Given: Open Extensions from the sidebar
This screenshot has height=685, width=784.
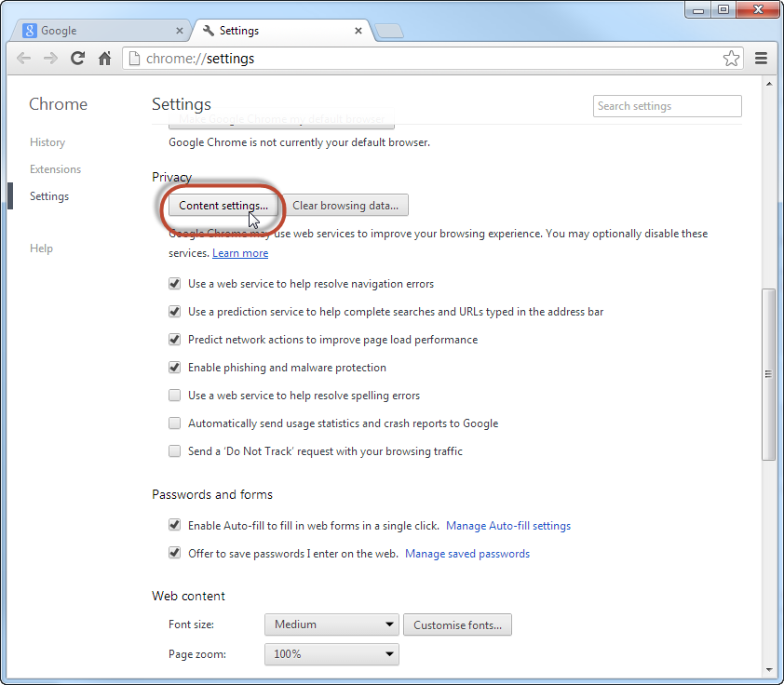Looking at the screenshot, I should 55,169.
